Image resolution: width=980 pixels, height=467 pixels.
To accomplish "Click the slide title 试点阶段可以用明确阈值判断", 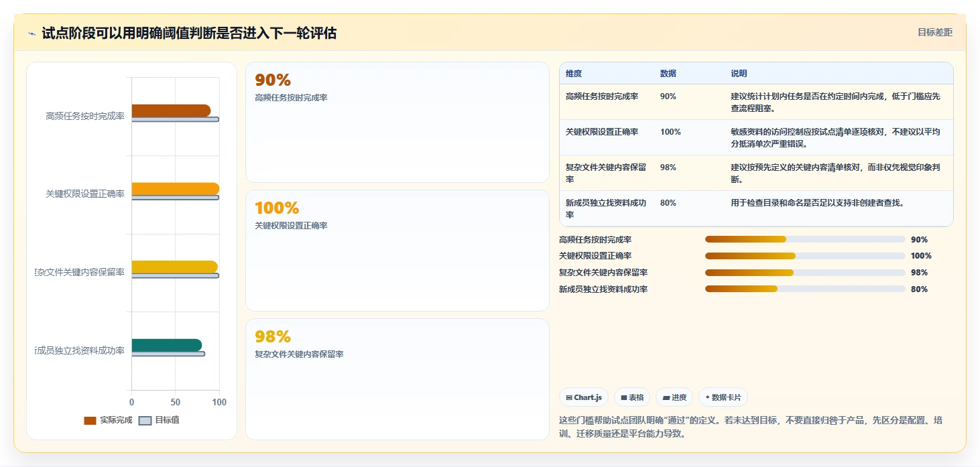I will click(x=189, y=33).
